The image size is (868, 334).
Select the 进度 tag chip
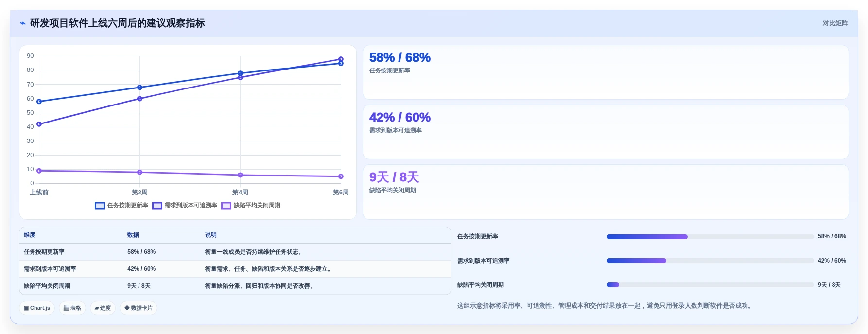point(103,308)
